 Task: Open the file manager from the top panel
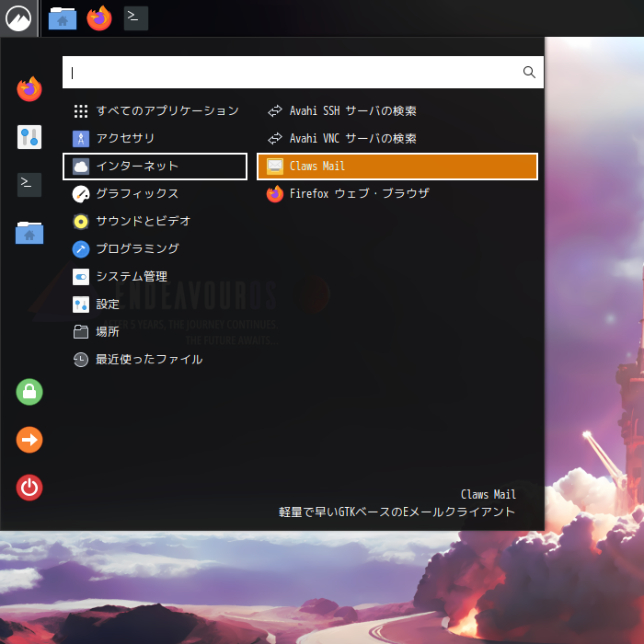pos(63,18)
